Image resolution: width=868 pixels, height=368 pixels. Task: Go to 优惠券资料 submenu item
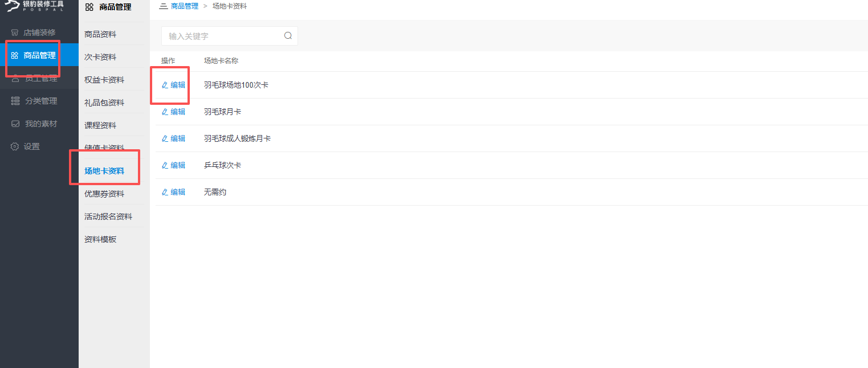[104, 194]
